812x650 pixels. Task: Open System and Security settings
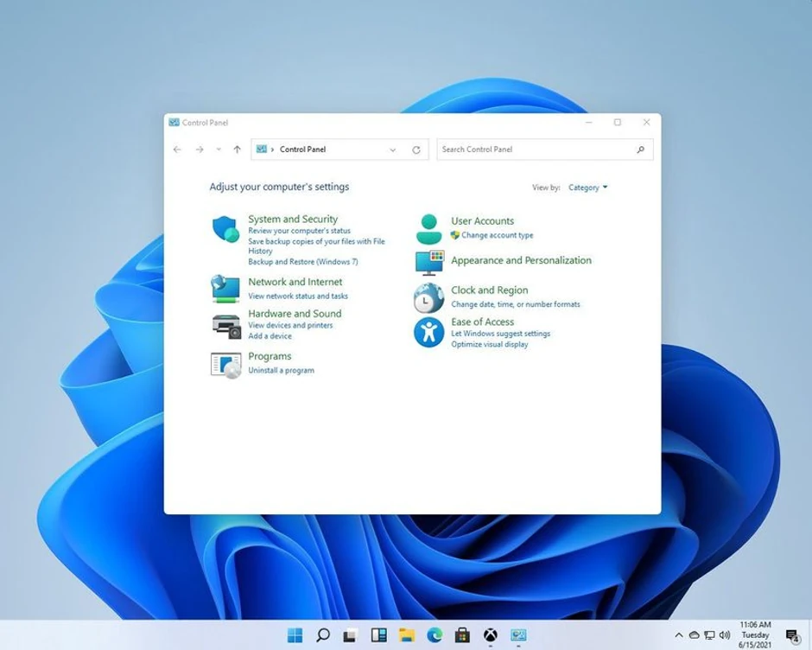[295, 219]
